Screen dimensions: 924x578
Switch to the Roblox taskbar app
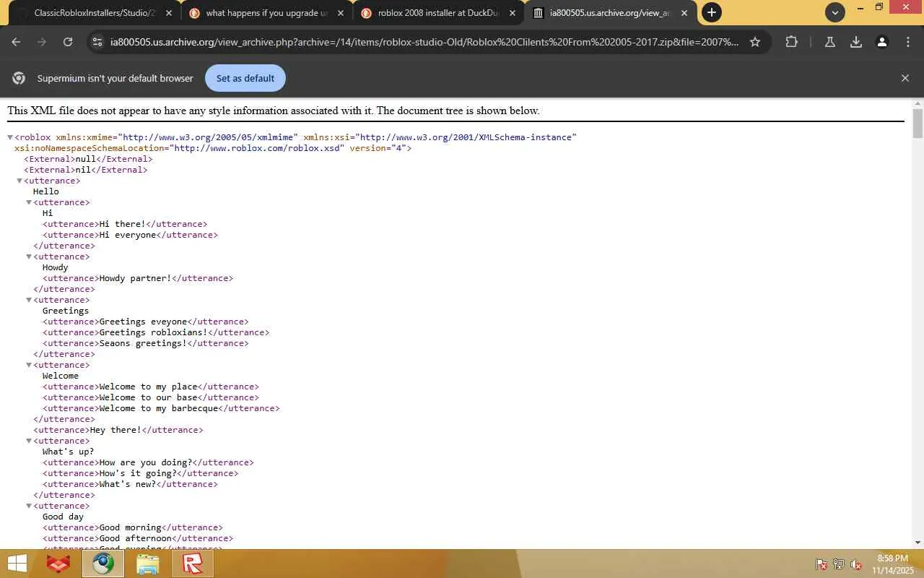[193, 564]
